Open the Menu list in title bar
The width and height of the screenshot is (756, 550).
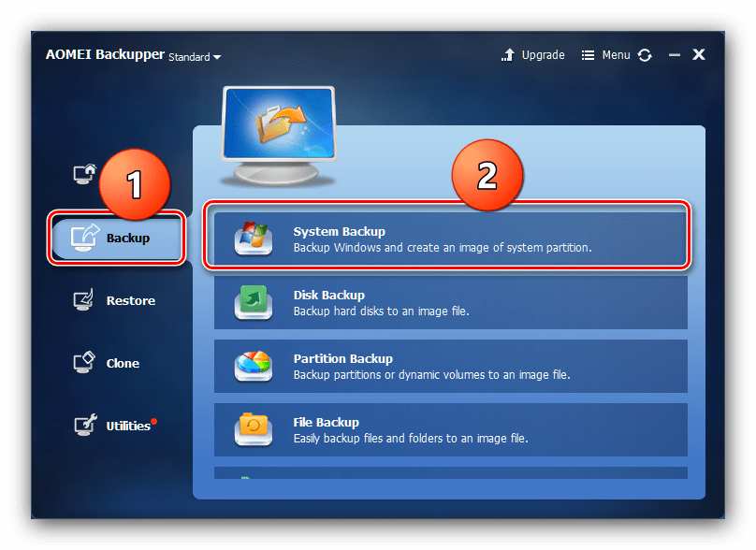606,55
